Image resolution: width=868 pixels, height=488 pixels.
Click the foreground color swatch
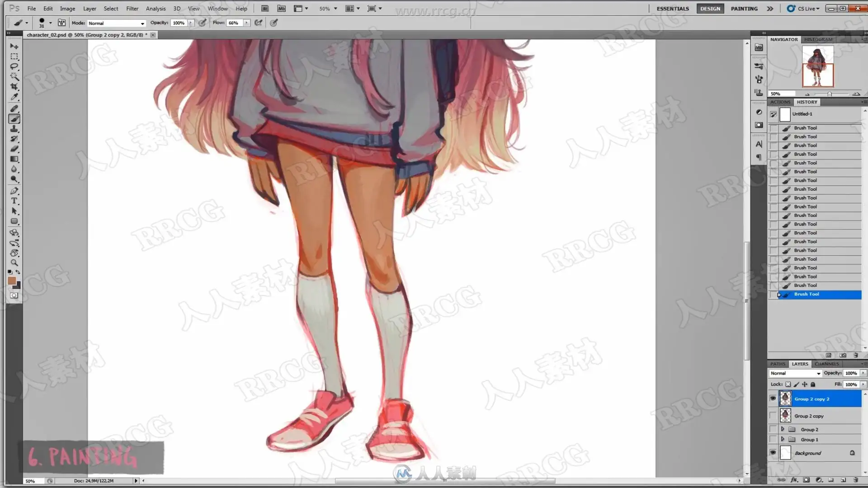point(12,281)
